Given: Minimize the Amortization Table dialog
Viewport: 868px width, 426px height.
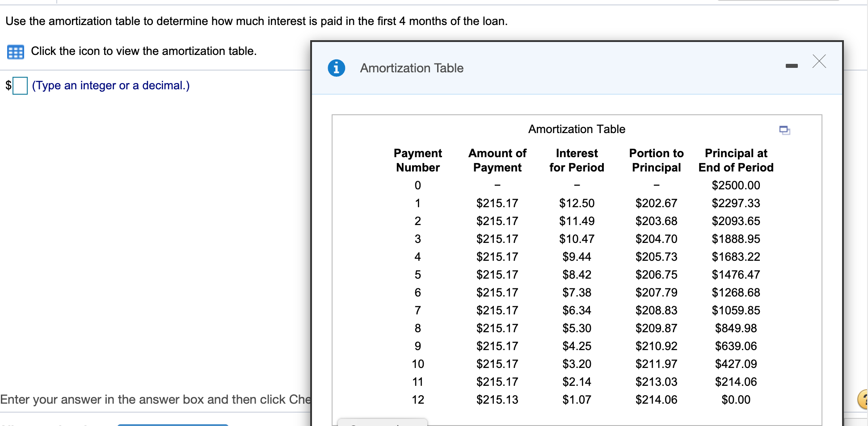Looking at the screenshot, I should (x=792, y=65).
